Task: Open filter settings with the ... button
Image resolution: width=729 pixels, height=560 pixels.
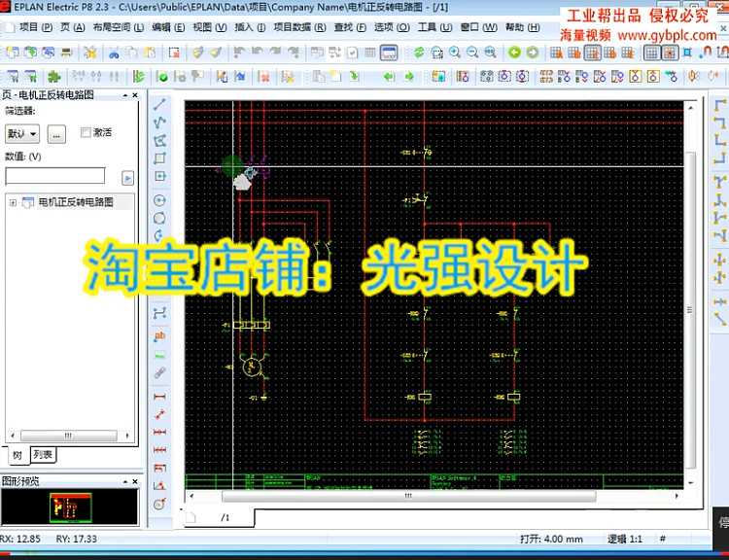Action: 56,135
